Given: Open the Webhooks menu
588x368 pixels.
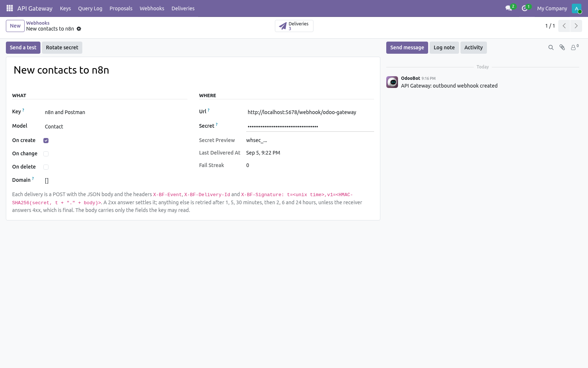Looking at the screenshot, I should tap(152, 8).
